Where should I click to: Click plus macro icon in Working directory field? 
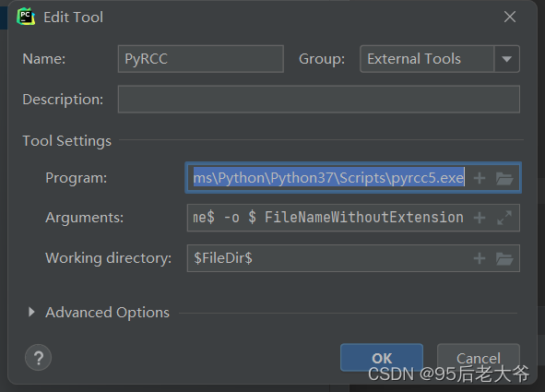tap(480, 258)
